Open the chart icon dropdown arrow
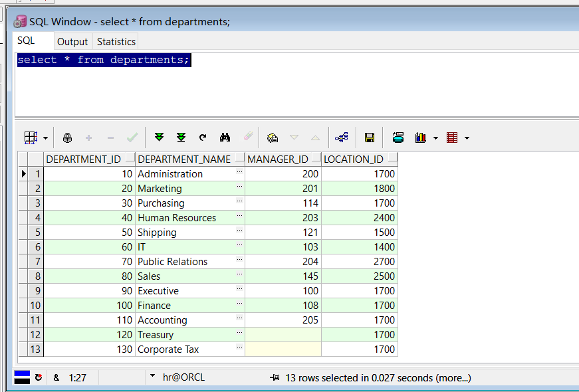 (x=435, y=138)
